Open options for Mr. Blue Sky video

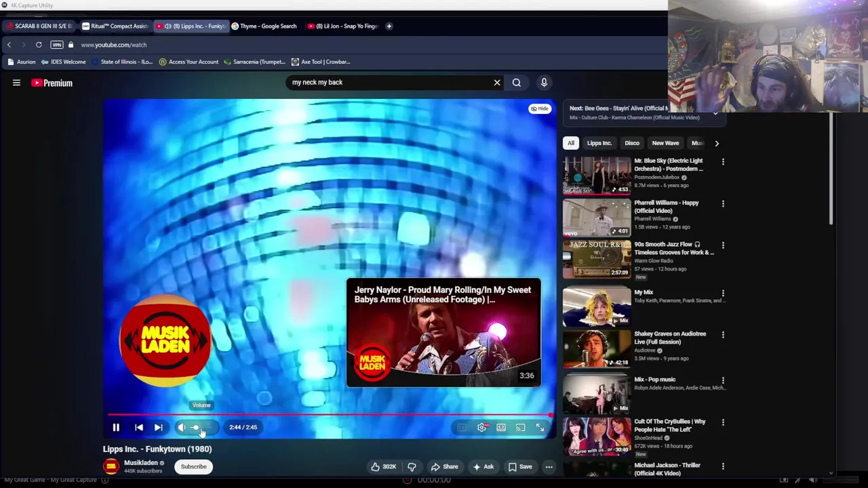point(723,162)
